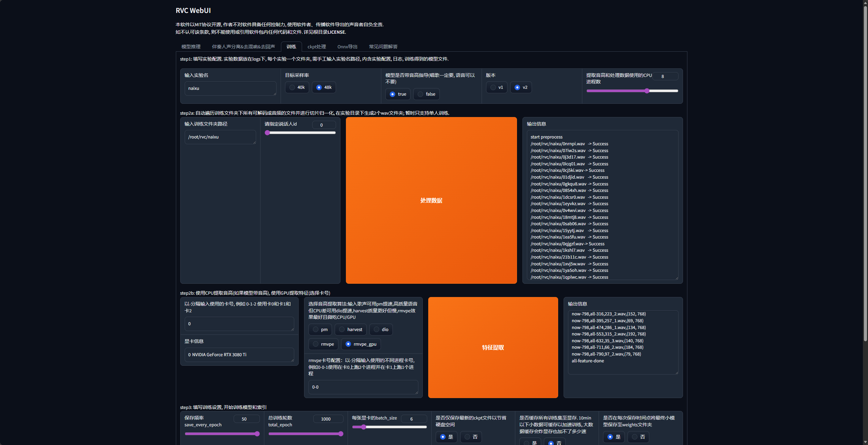Switch to 伴奏人声分离&去混响&去回声 tab
The image size is (868, 445).
243,47
